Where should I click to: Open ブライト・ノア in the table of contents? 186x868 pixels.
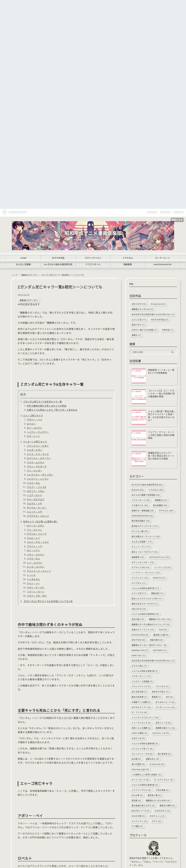[x=34, y=546]
